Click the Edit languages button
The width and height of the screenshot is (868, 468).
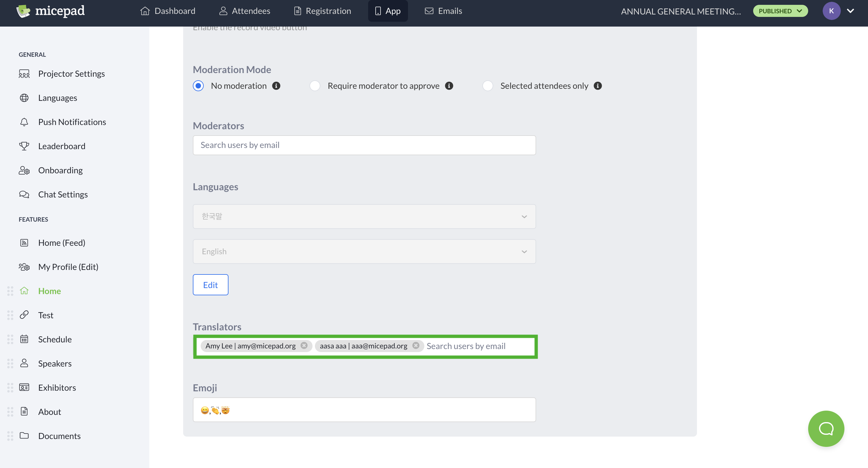pos(210,285)
